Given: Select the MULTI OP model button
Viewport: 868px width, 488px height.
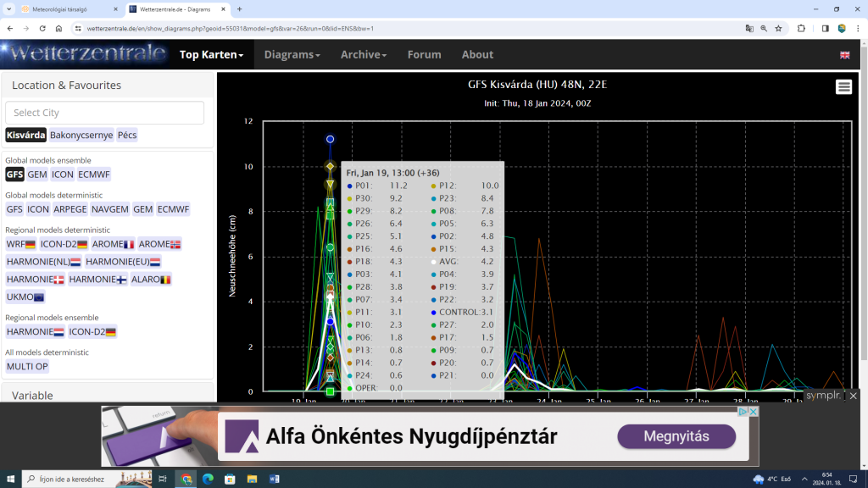Looking at the screenshot, I should [28, 367].
